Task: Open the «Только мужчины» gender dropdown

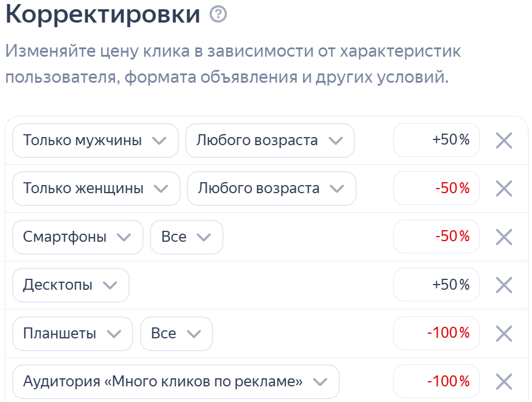Action: [x=96, y=140]
